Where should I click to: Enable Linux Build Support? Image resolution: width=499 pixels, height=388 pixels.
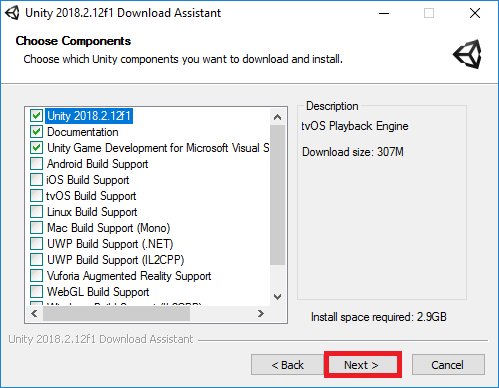36,212
